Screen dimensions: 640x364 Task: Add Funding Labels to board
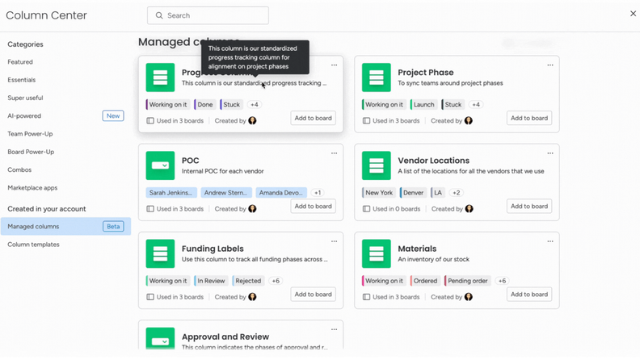coord(313,295)
